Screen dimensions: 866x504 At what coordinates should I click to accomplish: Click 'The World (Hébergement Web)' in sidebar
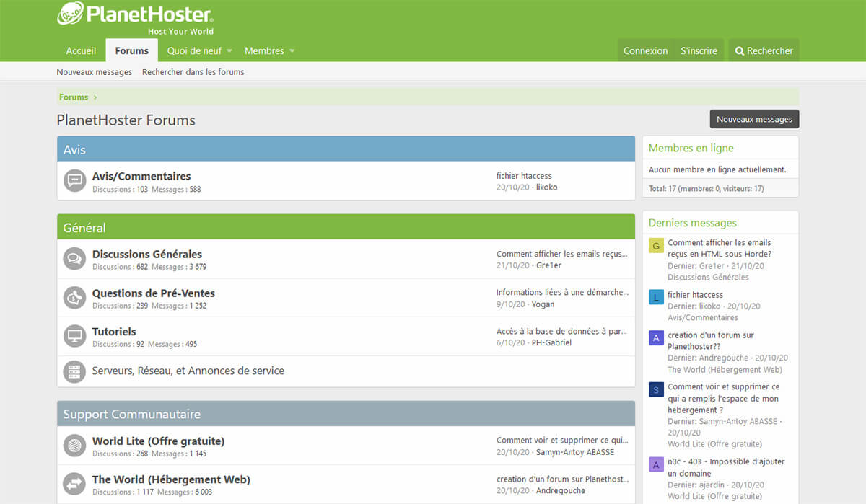(x=725, y=369)
